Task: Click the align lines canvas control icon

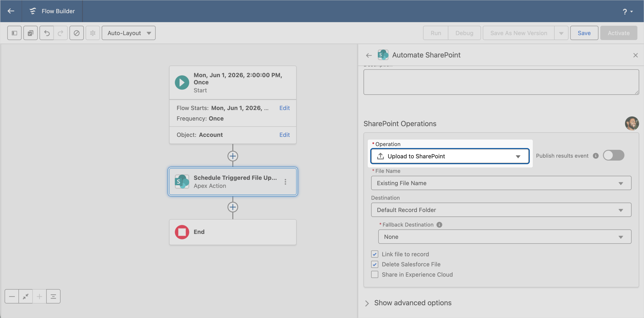Action: click(x=53, y=297)
